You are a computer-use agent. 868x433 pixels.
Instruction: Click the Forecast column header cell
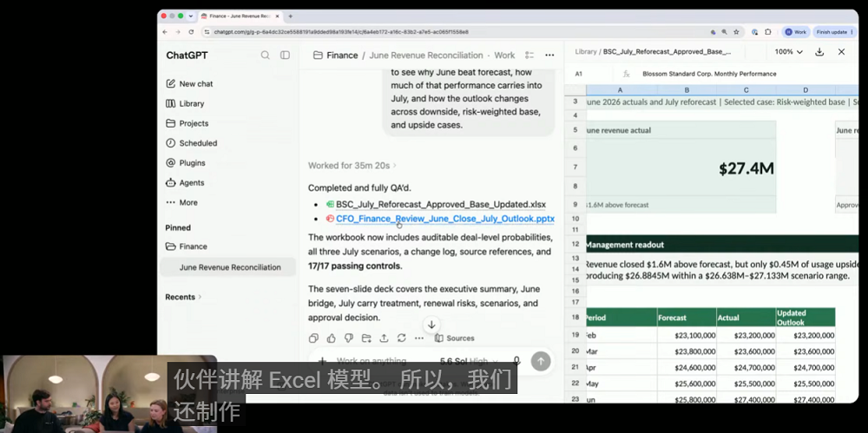pyautogui.click(x=687, y=318)
